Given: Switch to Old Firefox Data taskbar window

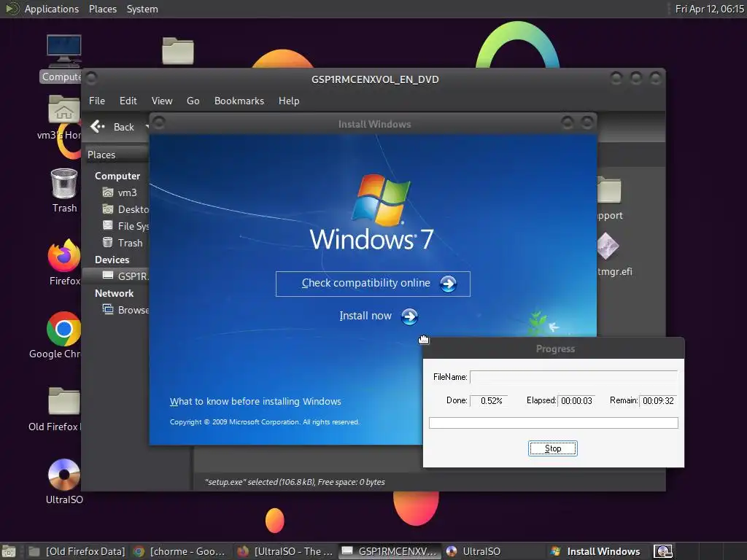Looking at the screenshot, I should point(77,551).
